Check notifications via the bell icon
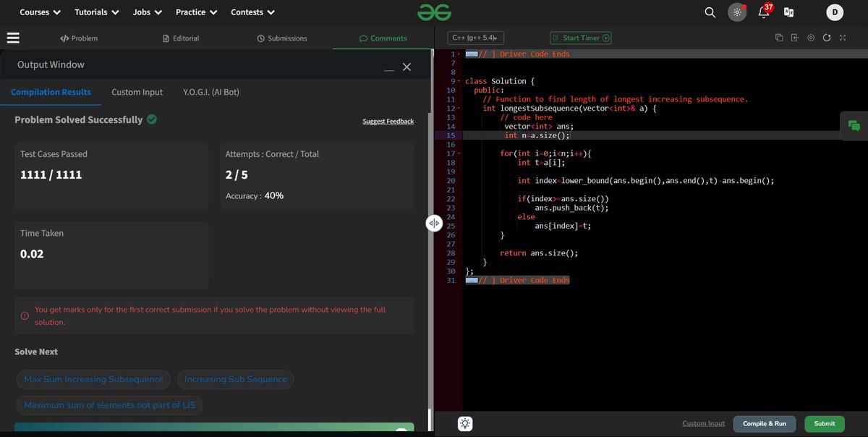Screen dimensions: 868x437 click(763, 12)
